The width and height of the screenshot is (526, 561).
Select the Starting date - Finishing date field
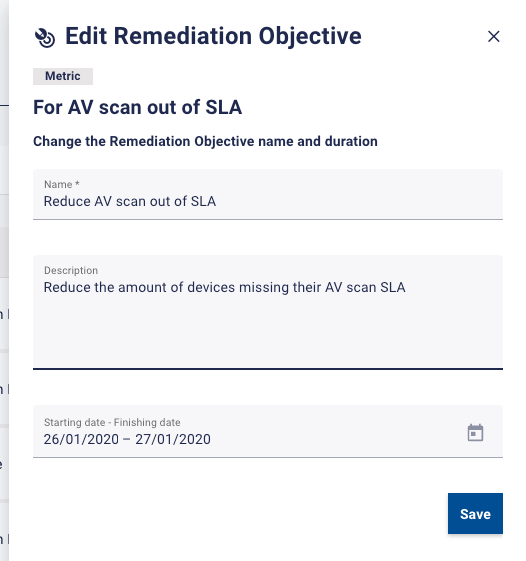click(x=268, y=431)
